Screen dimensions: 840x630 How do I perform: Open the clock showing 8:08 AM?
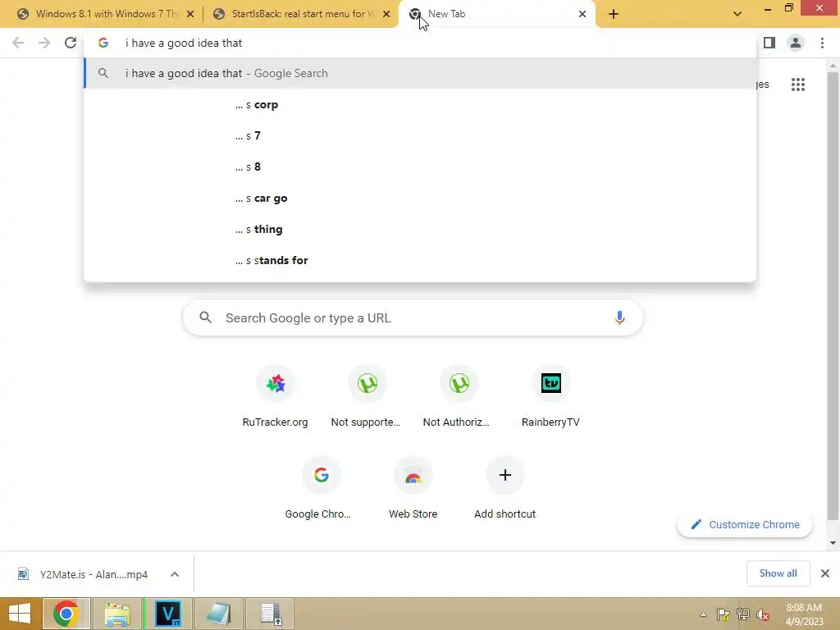coord(804,614)
